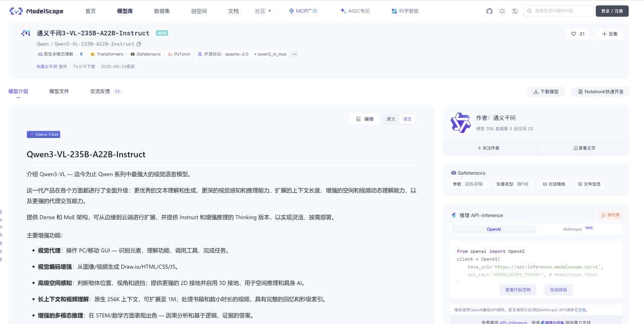Open 文件信息 via its file icon
644x324 pixels.
click(589, 184)
